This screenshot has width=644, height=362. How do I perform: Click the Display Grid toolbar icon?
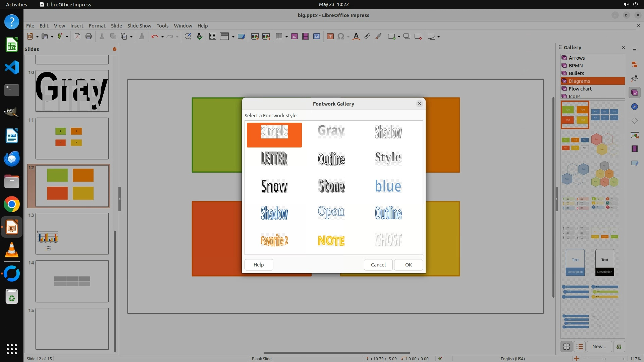[212, 37]
